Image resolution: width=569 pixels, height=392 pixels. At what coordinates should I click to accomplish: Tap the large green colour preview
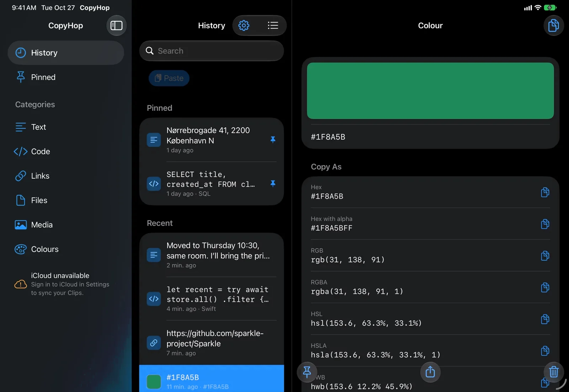point(430,91)
